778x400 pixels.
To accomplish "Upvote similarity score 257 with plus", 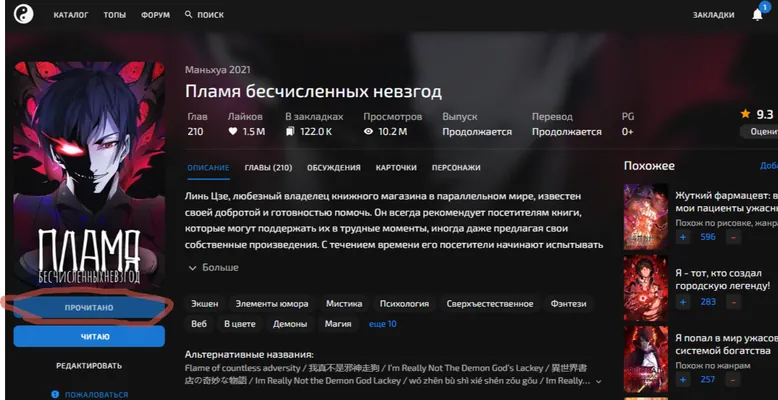I will (x=683, y=380).
